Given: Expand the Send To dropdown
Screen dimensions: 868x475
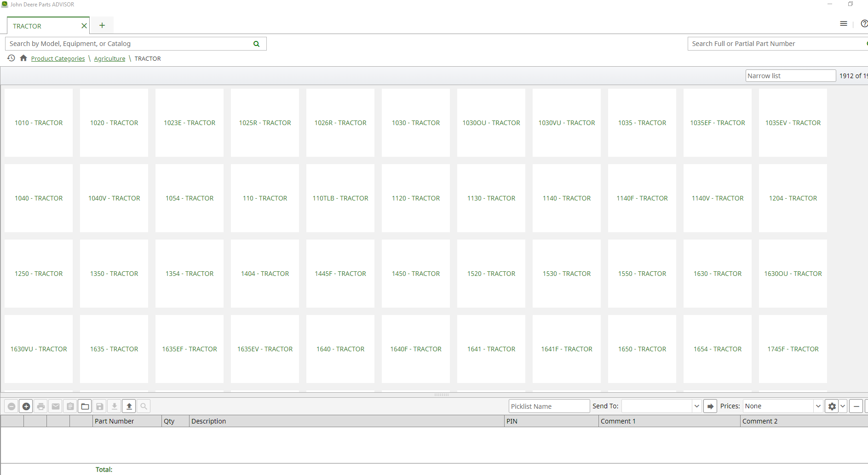Looking at the screenshot, I should click(696, 406).
